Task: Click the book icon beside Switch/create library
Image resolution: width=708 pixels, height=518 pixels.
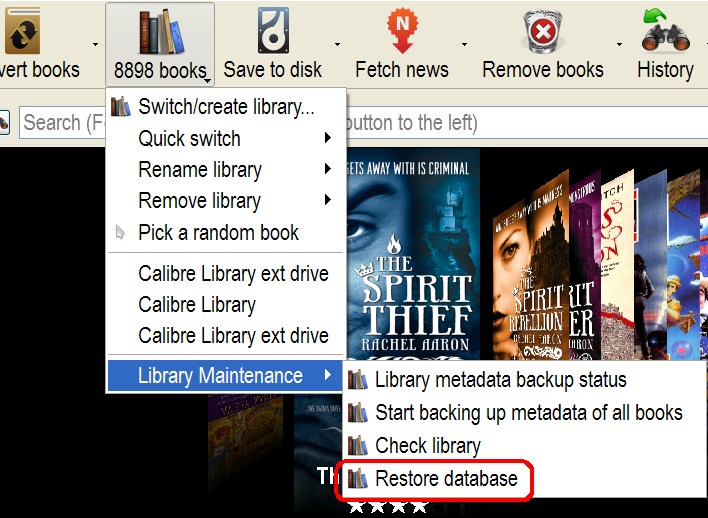Action: tap(121, 107)
